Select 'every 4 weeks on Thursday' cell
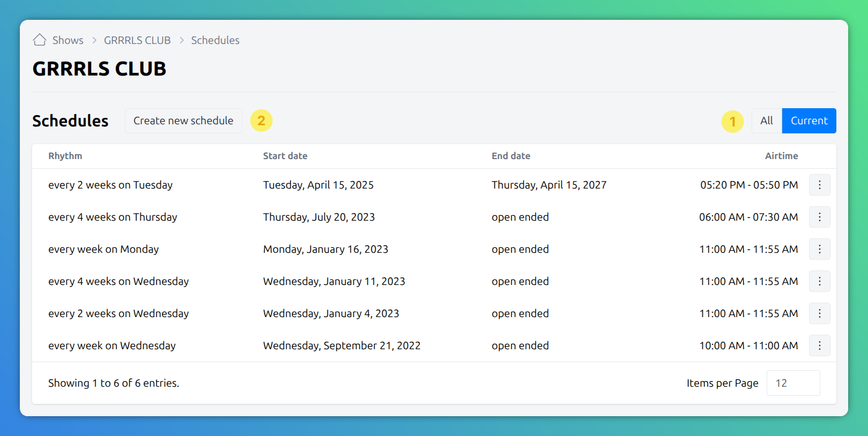868x436 pixels. coord(113,217)
